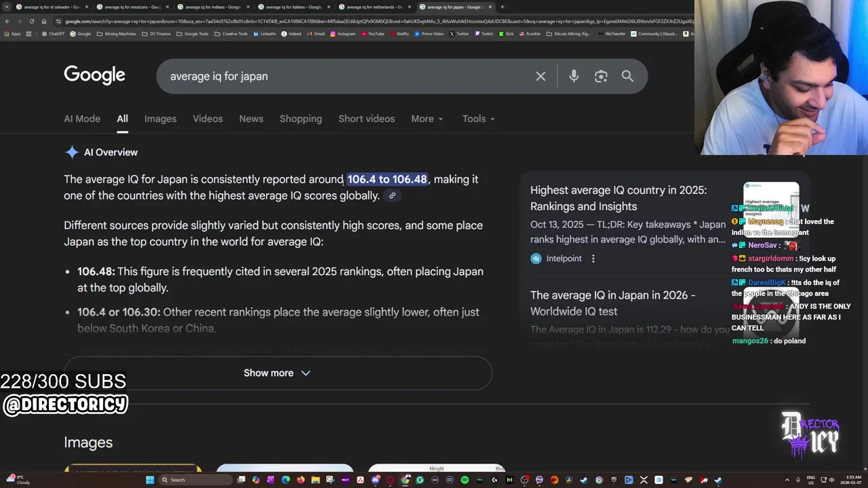Click the Intelpoint source name
Viewport: 868px width, 488px height.
(x=564, y=258)
